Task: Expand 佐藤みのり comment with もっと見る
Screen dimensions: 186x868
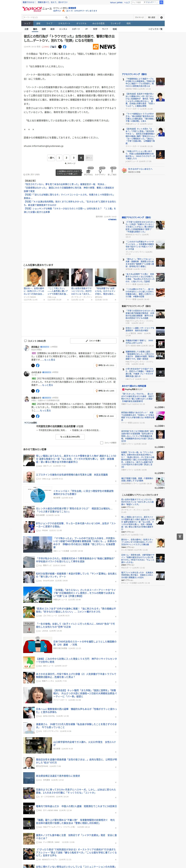Action: click(x=45, y=410)
